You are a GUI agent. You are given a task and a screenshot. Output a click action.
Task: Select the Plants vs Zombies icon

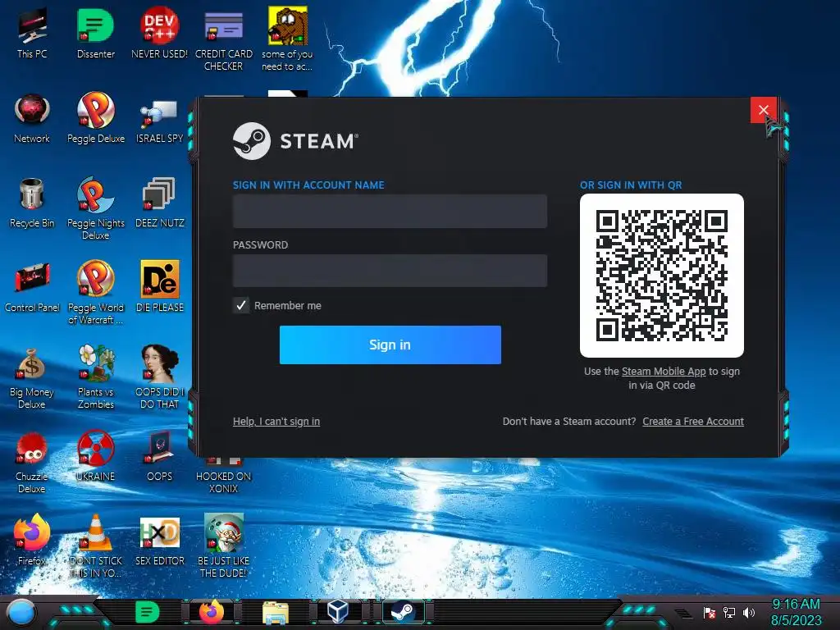95,377
